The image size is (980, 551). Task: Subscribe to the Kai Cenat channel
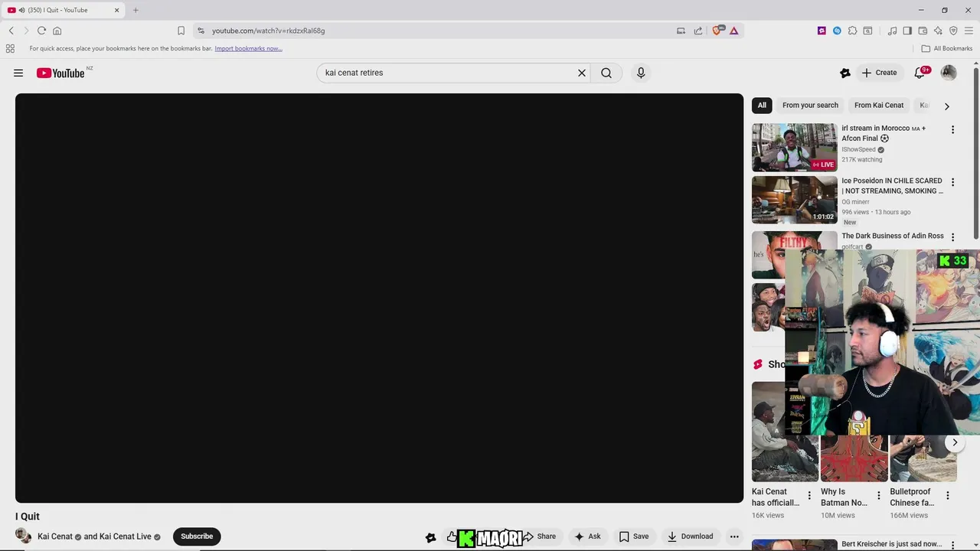click(x=197, y=536)
